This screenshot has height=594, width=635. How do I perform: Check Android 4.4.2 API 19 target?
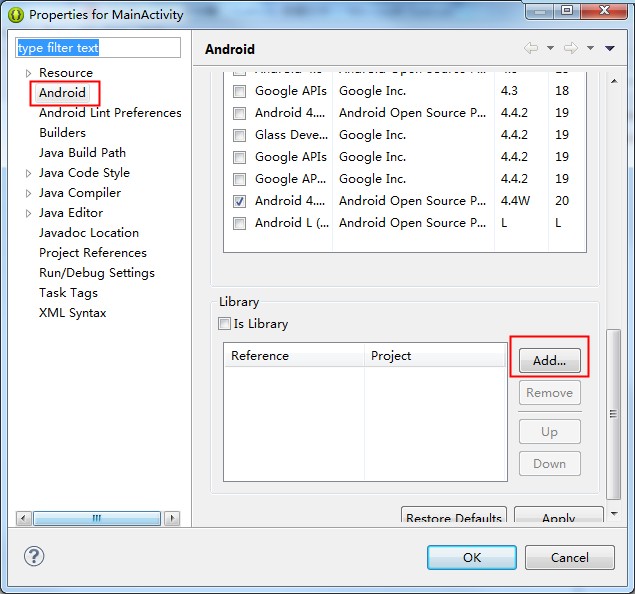coord(239,113)
